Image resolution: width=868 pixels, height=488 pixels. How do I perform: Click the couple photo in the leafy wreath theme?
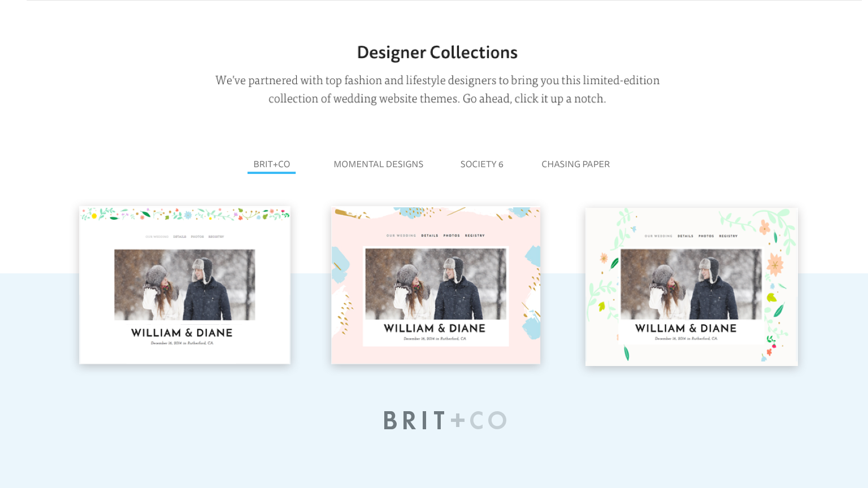691,284
